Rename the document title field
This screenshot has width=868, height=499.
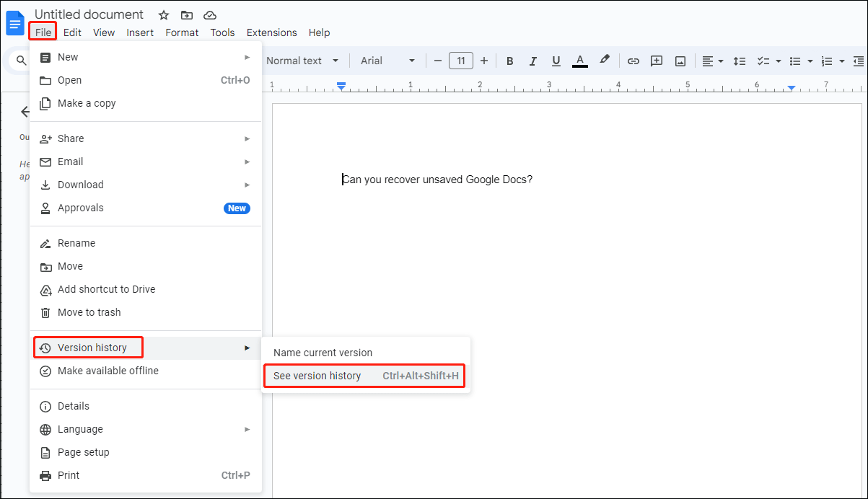[89, 14]
